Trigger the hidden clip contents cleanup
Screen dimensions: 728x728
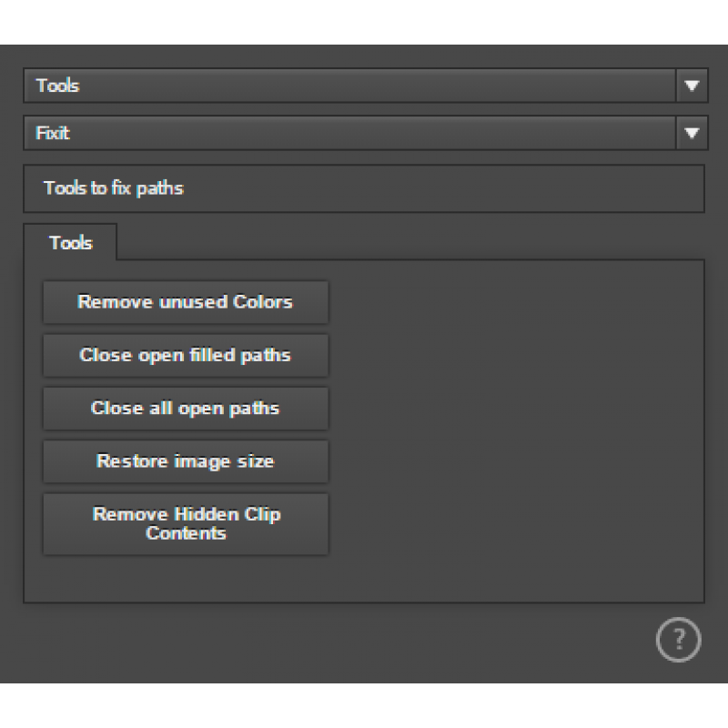(185, 524)
